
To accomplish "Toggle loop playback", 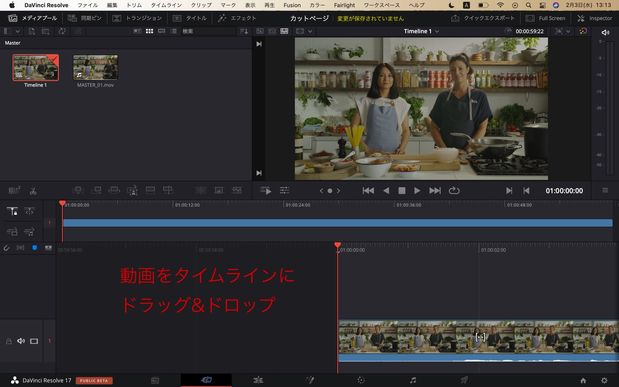I will (454, 191).
